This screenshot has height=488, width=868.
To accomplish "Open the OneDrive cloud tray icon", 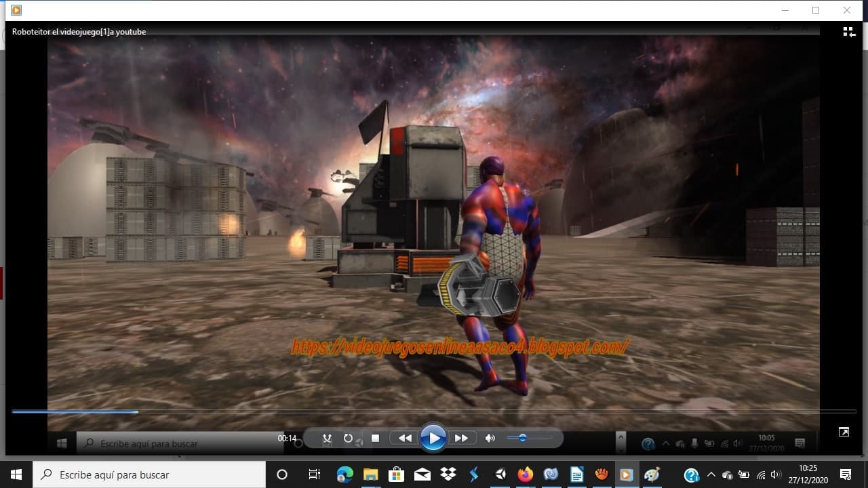I will (727, 475).
